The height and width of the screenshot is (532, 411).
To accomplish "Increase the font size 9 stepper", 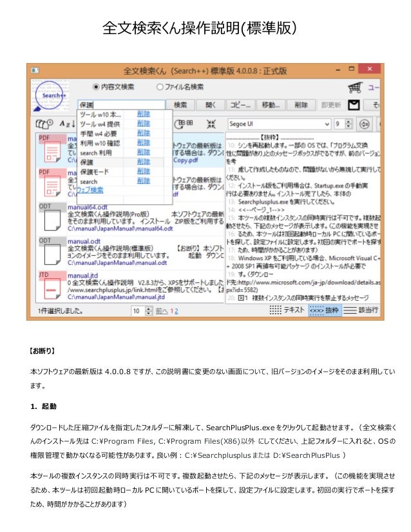I will click(349, 122).
